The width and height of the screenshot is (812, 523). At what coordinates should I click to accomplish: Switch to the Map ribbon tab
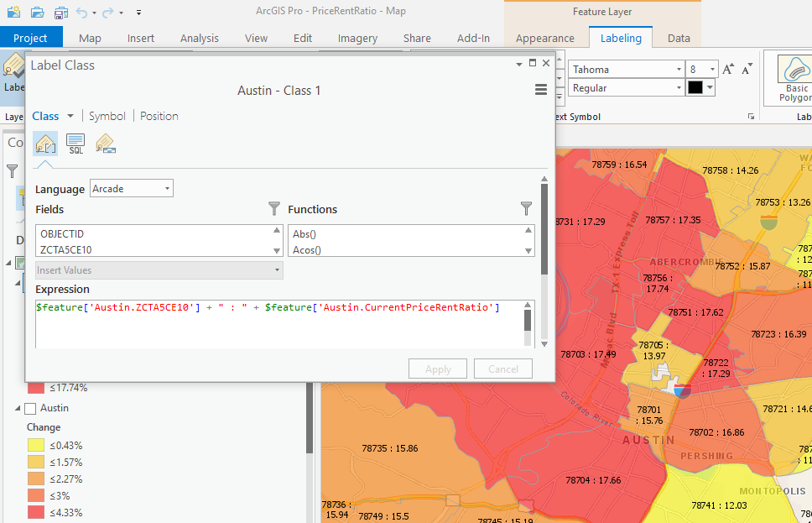[x=90, y=38]
